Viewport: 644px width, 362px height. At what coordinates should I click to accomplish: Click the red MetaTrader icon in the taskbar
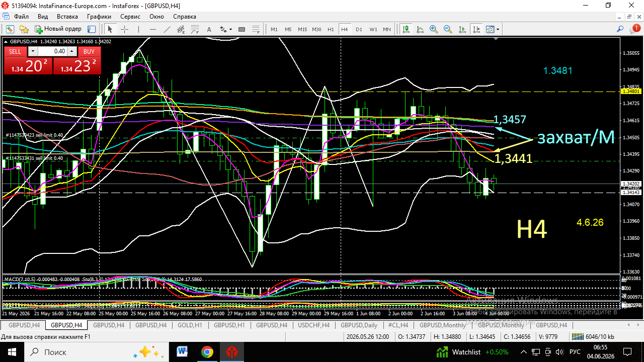pos(231,351)
